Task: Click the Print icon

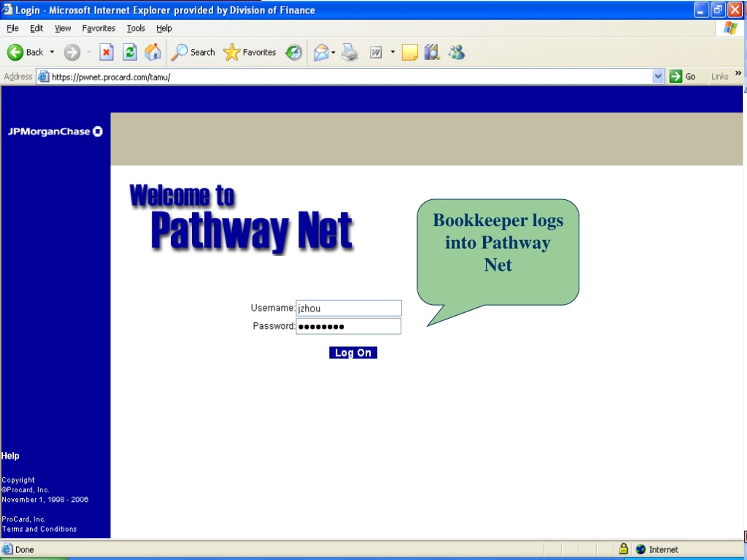Action: [x=350, y=52]
